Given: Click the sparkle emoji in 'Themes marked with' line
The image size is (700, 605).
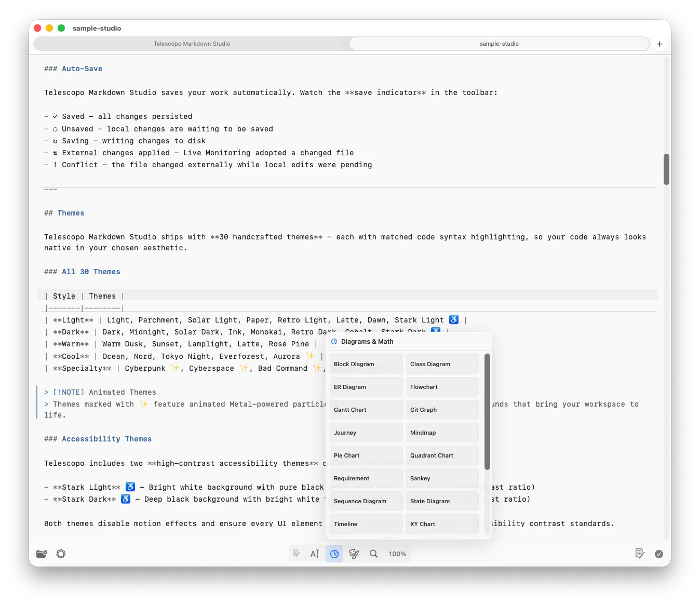Looking at the screenshot, I should [144, 404].
